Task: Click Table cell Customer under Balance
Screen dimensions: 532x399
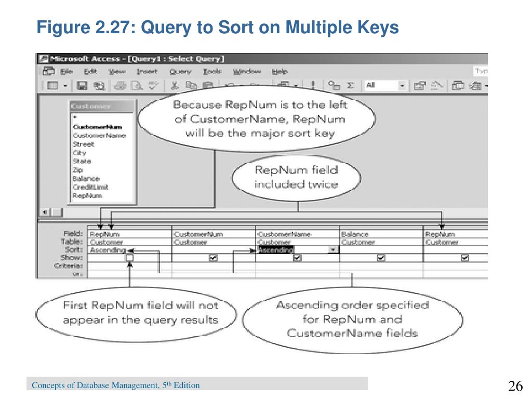Action: click(381, 242)
